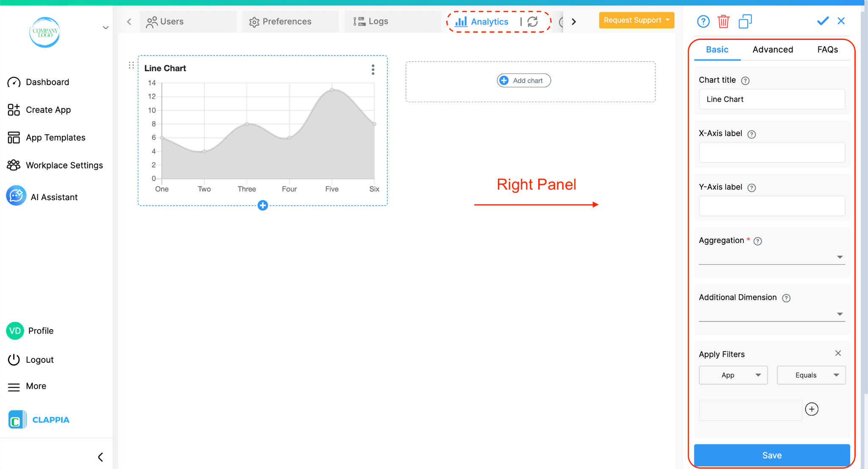Open App Templates
The width and height of the screenshot is (868, 469).
[x=13, y=137]
